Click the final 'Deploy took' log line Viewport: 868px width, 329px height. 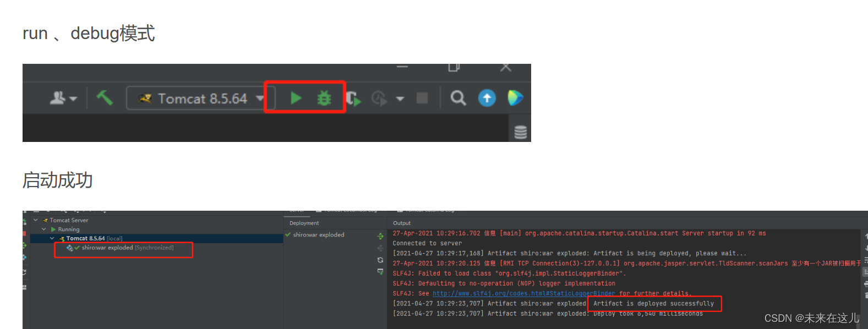click(x=548, y=314)
